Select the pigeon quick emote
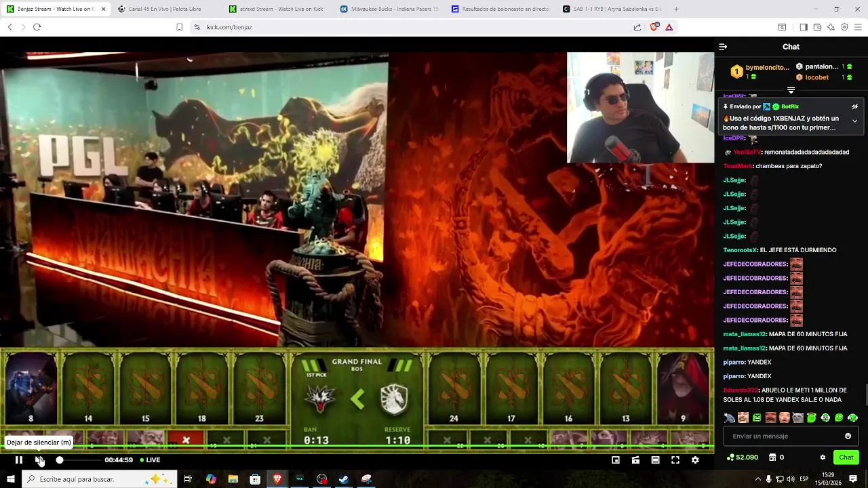Viewport: 868px width, 488px height. click(x=729, y=418)
